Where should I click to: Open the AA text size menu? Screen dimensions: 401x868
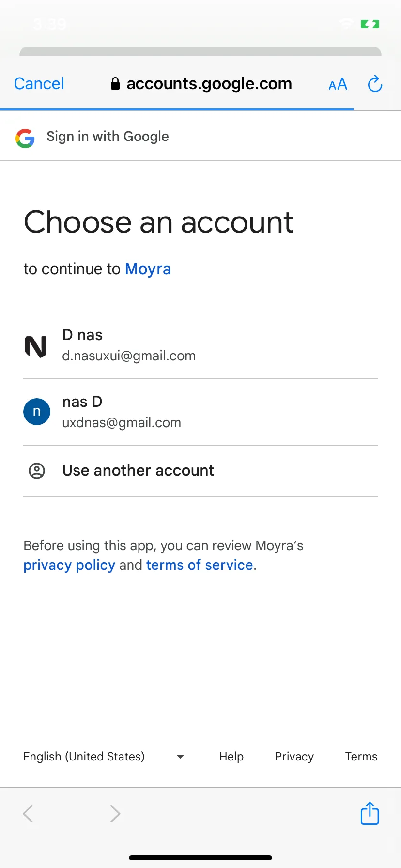coord(338,84)
